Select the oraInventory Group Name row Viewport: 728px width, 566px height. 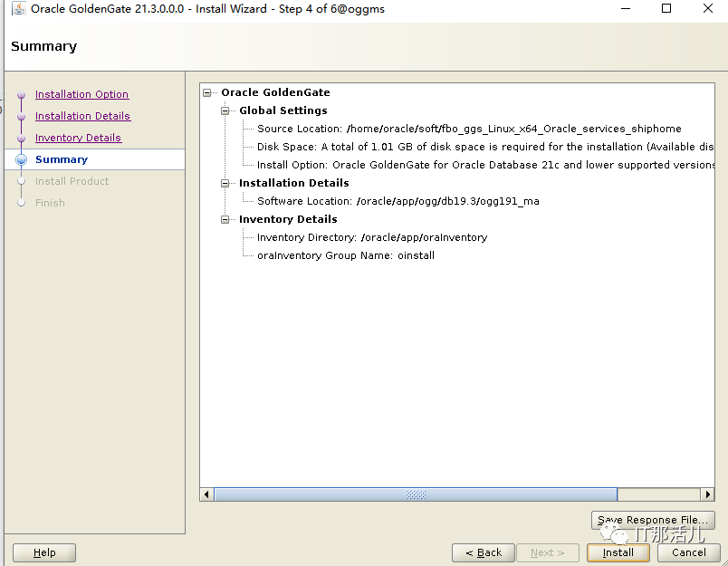[x=345, y=255]
